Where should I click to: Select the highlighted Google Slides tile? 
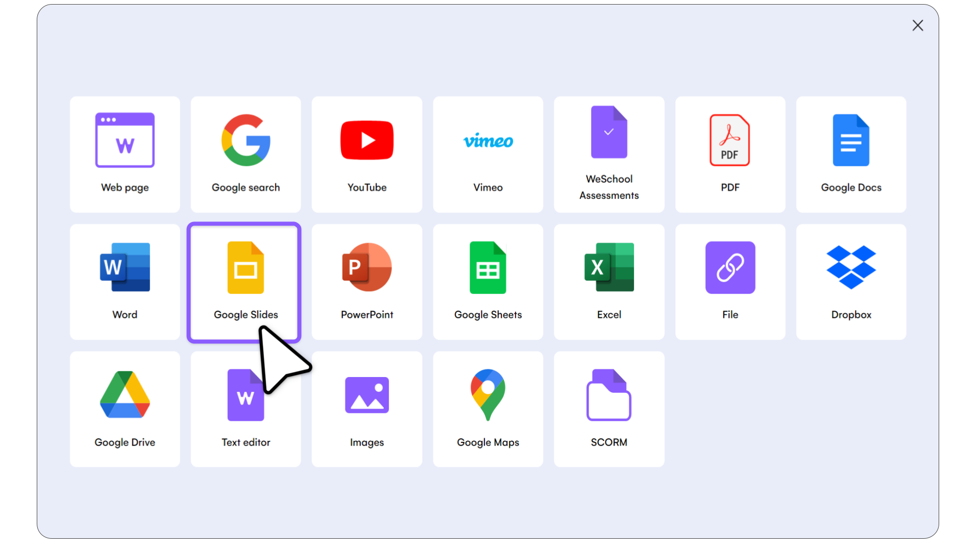[x=244, y=282]
